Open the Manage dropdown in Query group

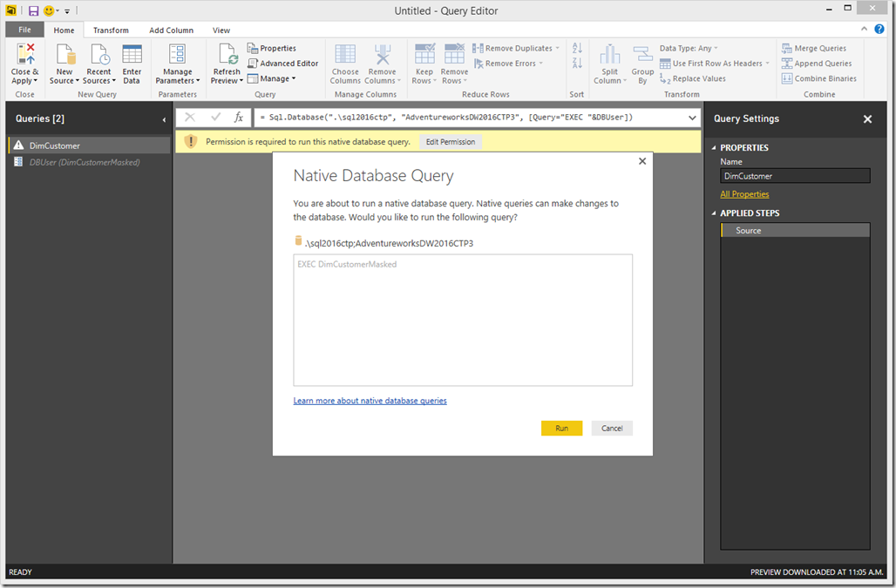pos(272,78)
